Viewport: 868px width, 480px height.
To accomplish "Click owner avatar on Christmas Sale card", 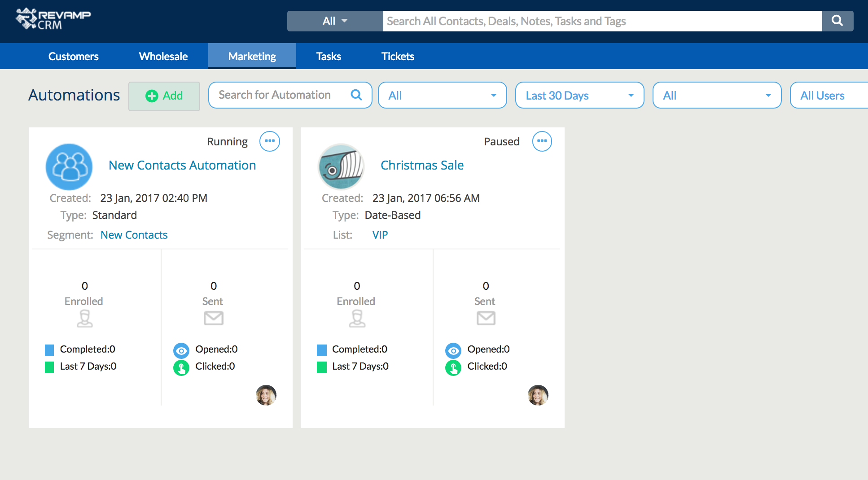I will pos(538,395).
